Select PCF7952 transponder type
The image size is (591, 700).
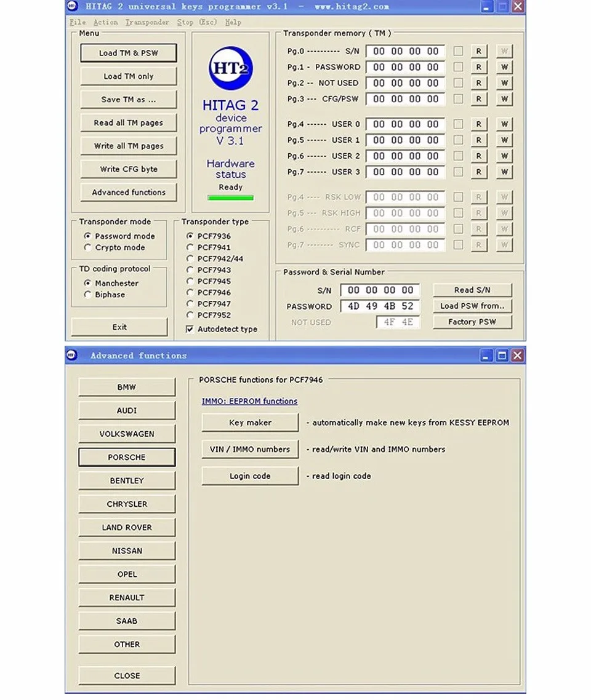coord(190,315)
